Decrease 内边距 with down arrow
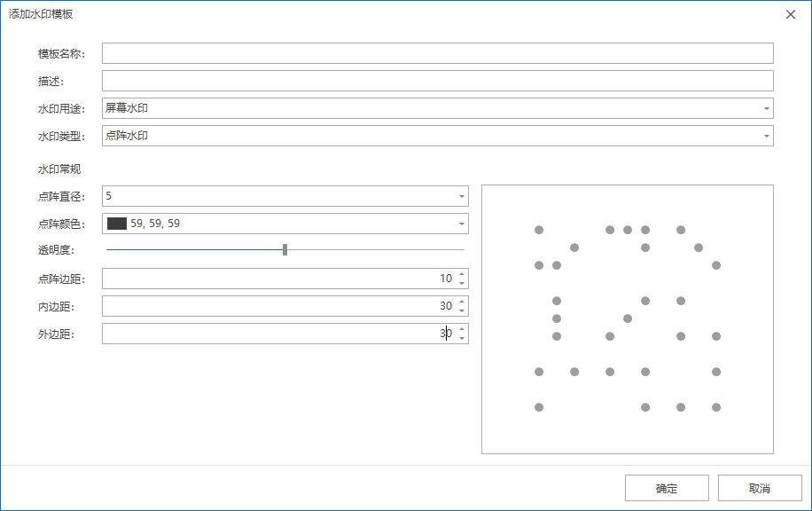This screenshot has width=812, height=511. click(x=461, y=311)
